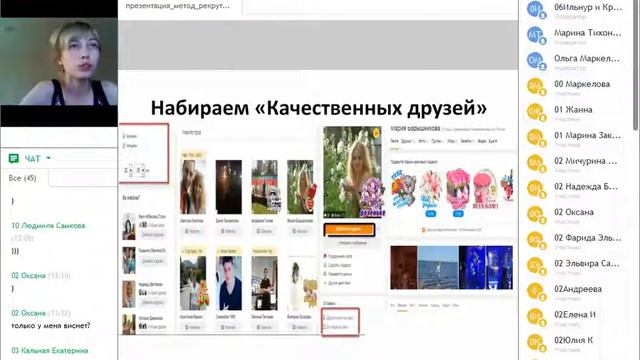Click avatar of 02 Надежда Б participant
This screenshot has height=360, width=640.
point(536,189)
